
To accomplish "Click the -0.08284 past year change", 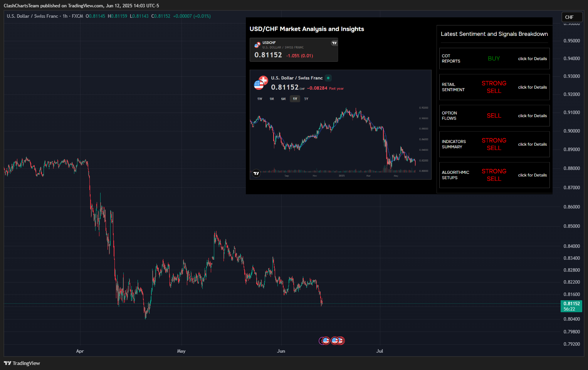I will [x=317, y=88].
